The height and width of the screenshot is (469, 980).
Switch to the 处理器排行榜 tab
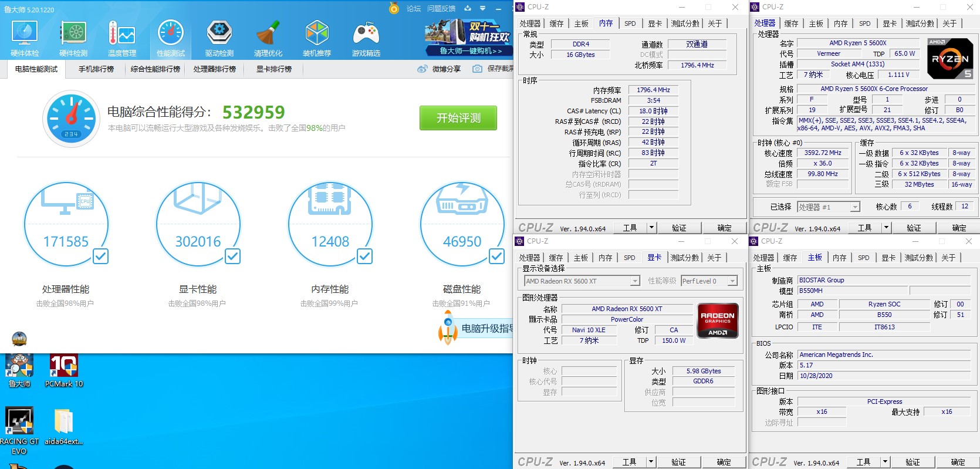click(215, 69)
